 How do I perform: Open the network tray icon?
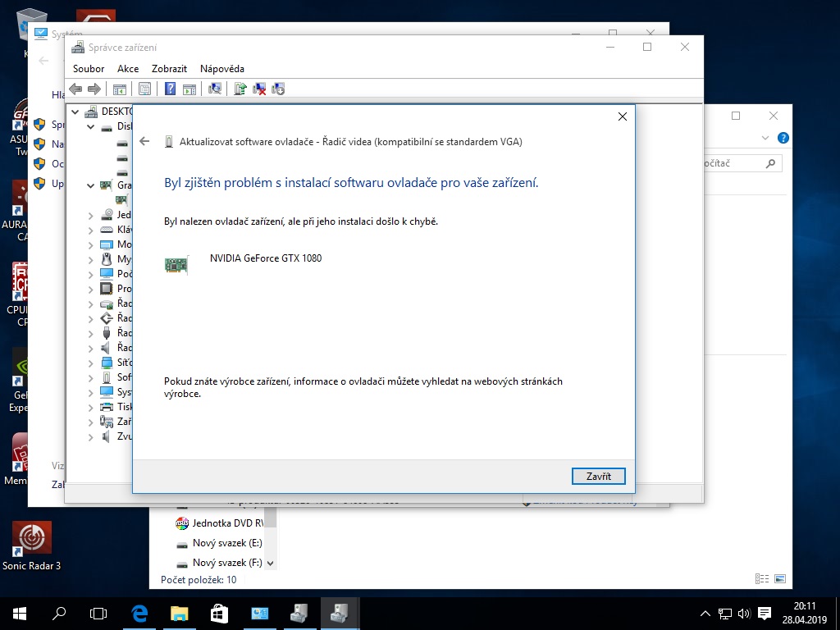point(724,614)
